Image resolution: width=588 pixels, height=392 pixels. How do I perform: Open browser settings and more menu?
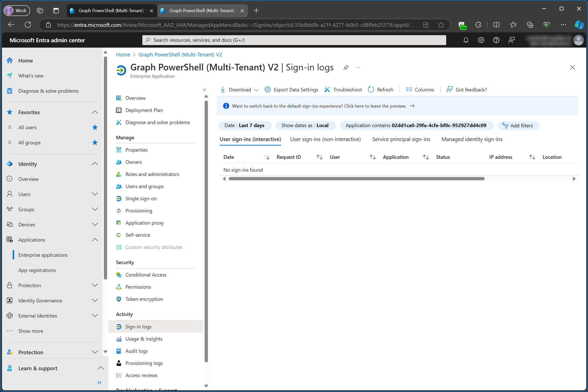(x=563, y=25)
